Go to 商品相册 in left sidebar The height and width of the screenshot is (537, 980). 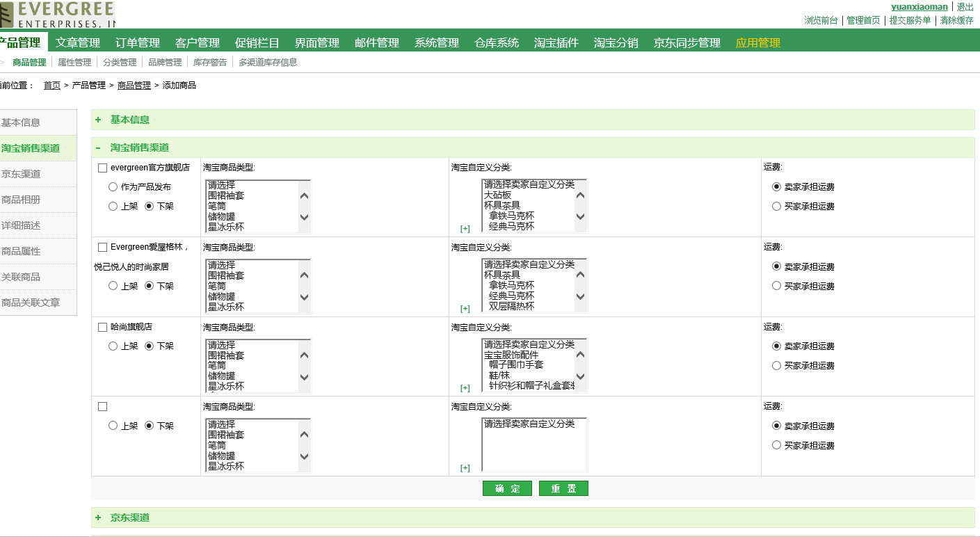point(21,200)
